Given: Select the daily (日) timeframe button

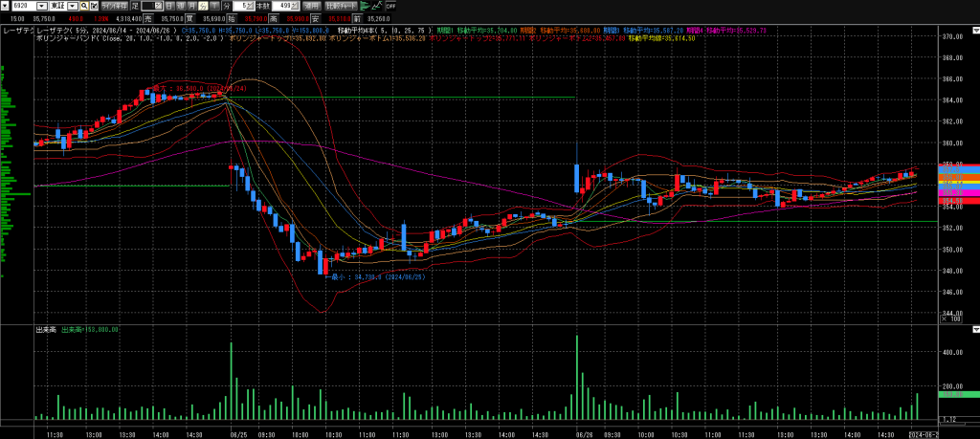Looking at the screenshot, I should point(168,6).
